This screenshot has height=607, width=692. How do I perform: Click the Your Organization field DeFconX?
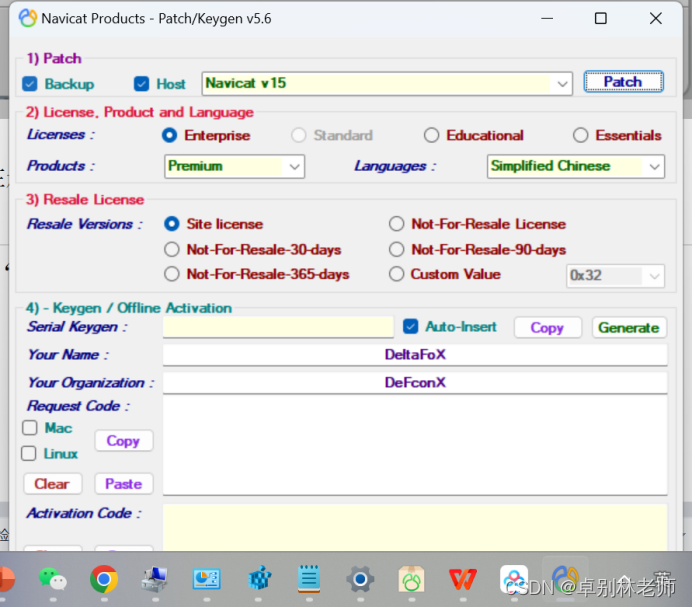415,382
